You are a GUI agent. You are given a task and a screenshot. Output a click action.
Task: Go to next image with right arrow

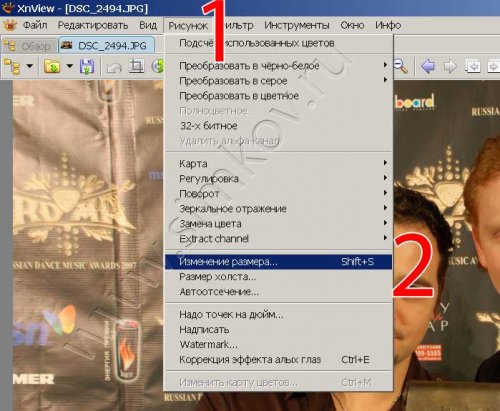[x=450, y=66]
